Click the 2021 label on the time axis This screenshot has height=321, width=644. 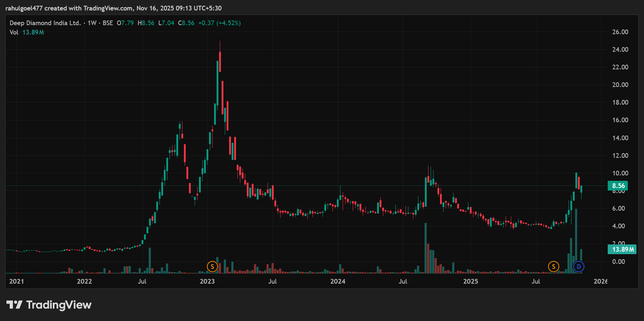click(x=17, y=281)
